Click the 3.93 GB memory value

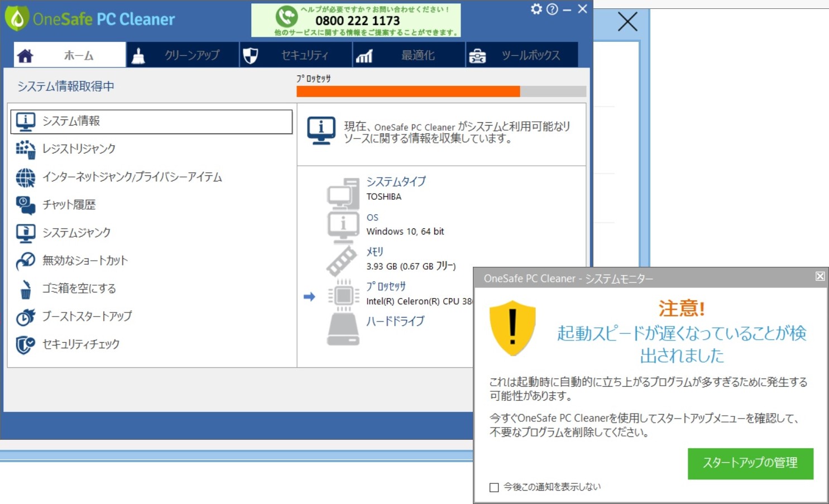pyautogui.click(x=411, y=266)
